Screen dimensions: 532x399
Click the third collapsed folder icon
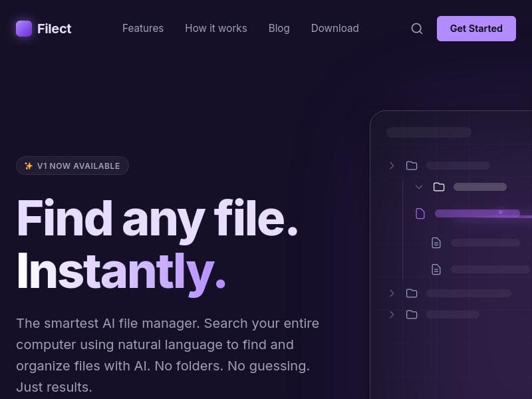(x=412, y=293)
